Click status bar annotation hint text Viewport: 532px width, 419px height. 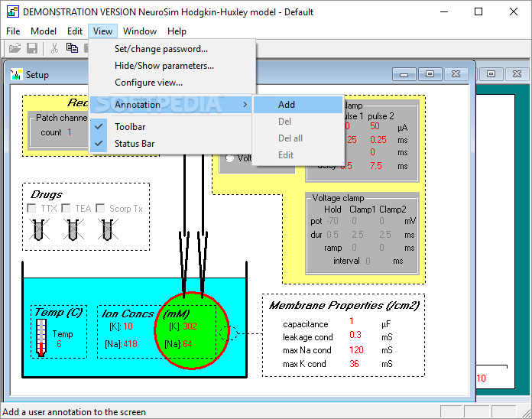pyautogui.click(x=74, y=412)
